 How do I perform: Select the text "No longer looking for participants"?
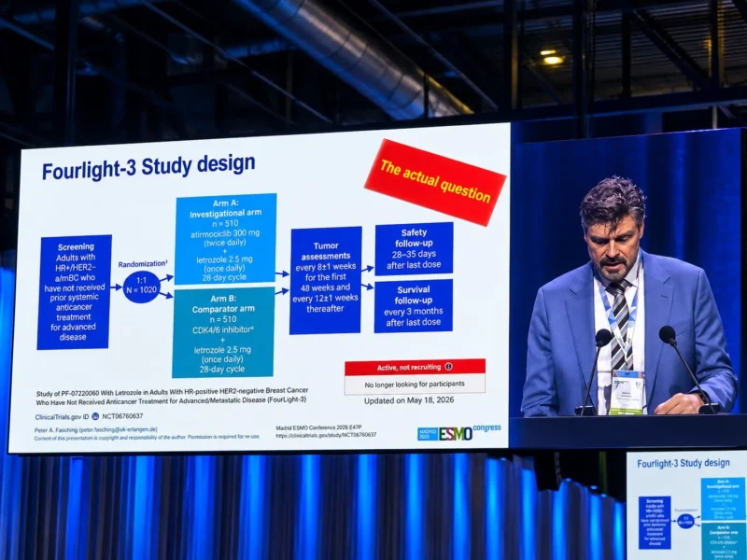click(415, 384)
